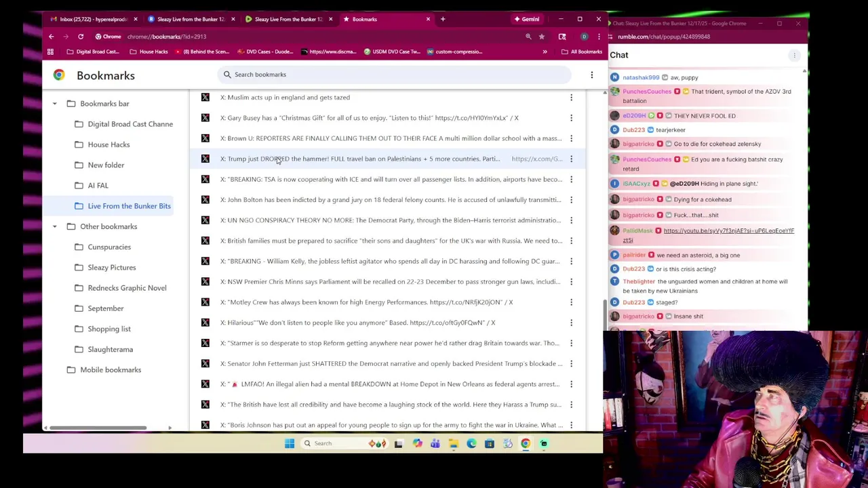Open more actions for 'Muslim acts up in england' bookmark
Image resolution: width=868 pixels, height=488 pixels.
pos(571,98)
